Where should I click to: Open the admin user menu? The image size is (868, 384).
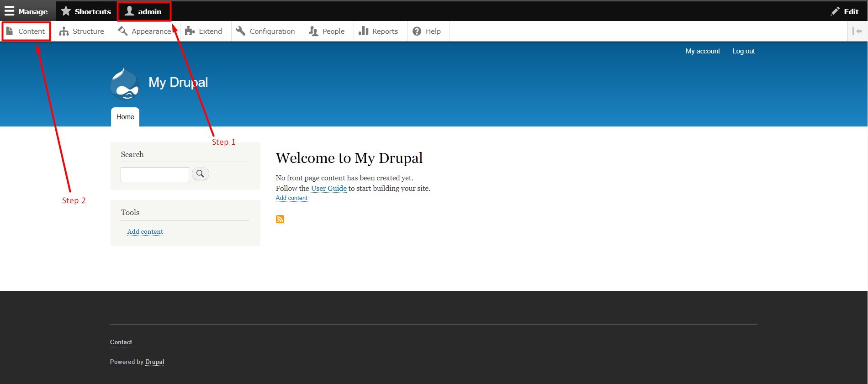[x=144, y=11]
